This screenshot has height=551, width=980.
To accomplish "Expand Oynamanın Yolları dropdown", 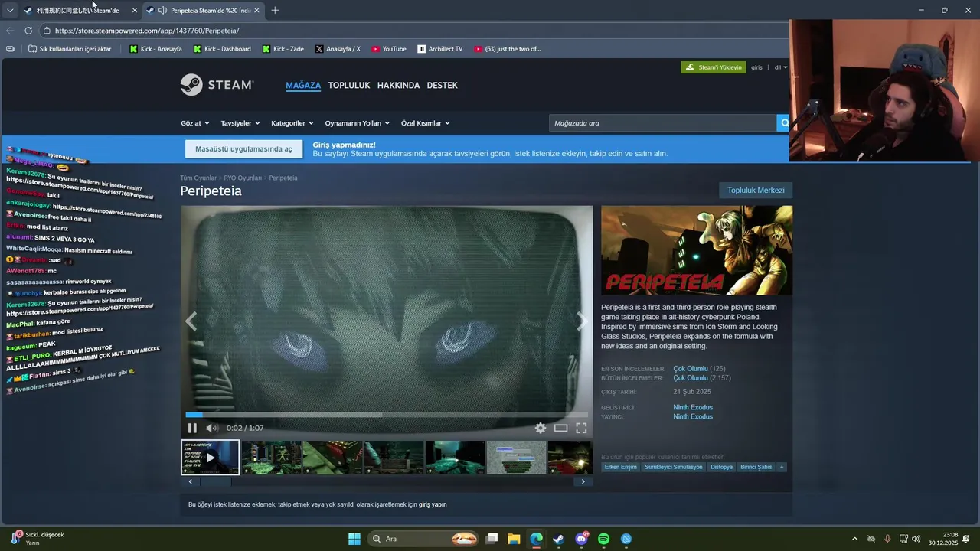I will click(x=358, y=123).
